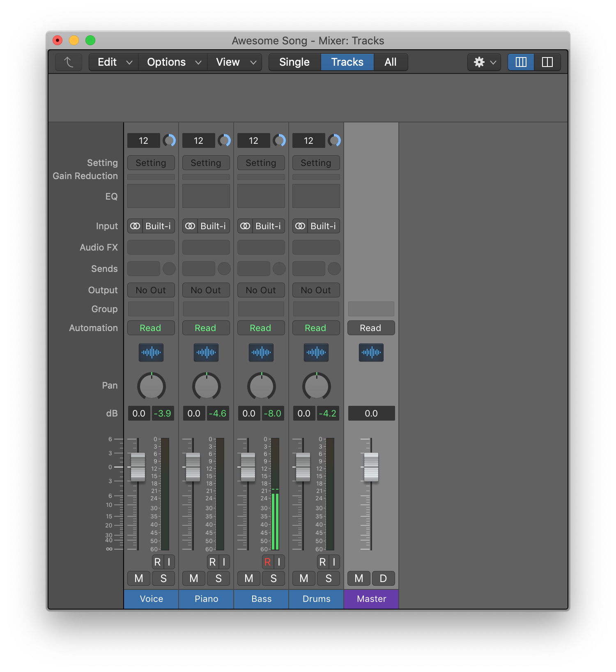The height and width of the screenshot is (672, 616).
Task: Switch to narrow channel strips view
Action: click(521, 62)
